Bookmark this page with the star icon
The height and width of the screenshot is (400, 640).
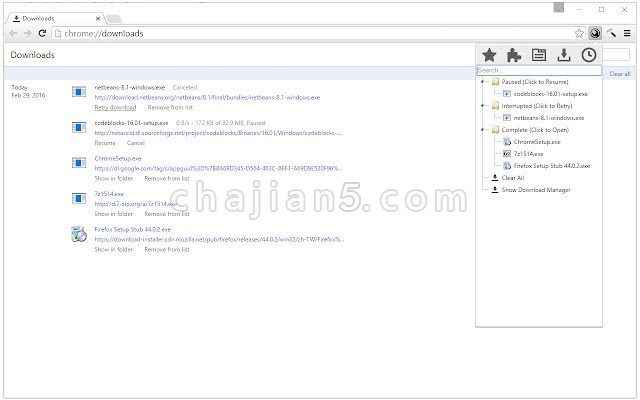[x=579, y=33]
